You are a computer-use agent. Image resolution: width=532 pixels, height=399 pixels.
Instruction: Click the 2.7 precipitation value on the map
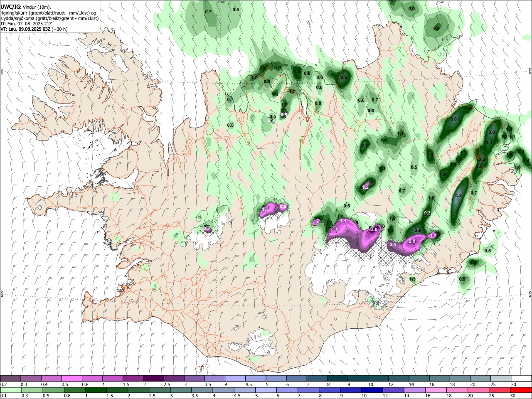pos(365,145)
